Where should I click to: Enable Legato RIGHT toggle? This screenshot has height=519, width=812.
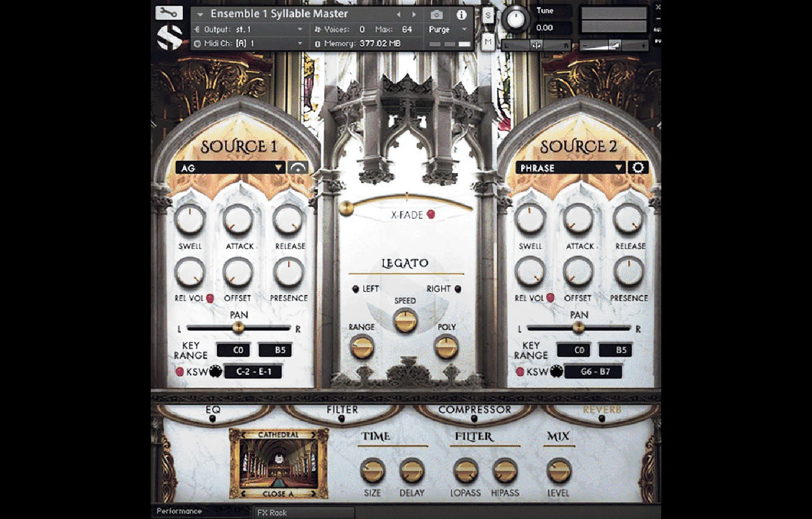tap(458, 289)
